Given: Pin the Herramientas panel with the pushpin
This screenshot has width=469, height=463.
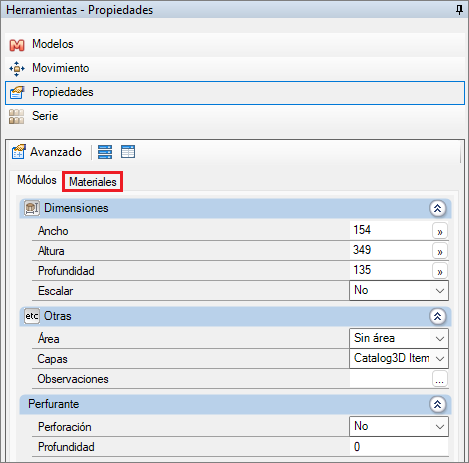Looking at the screenshot, I should pyautogui.click(x=459, y=10).
